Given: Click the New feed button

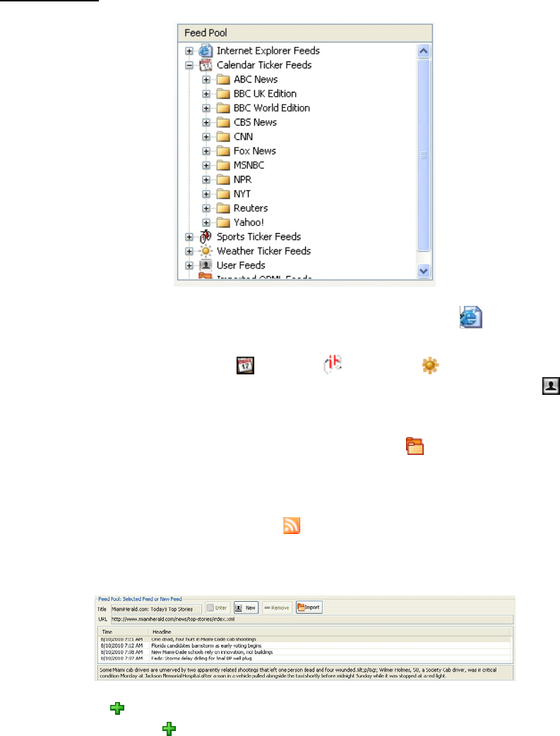Looking at the screenshot, I should tap(246, 608).
